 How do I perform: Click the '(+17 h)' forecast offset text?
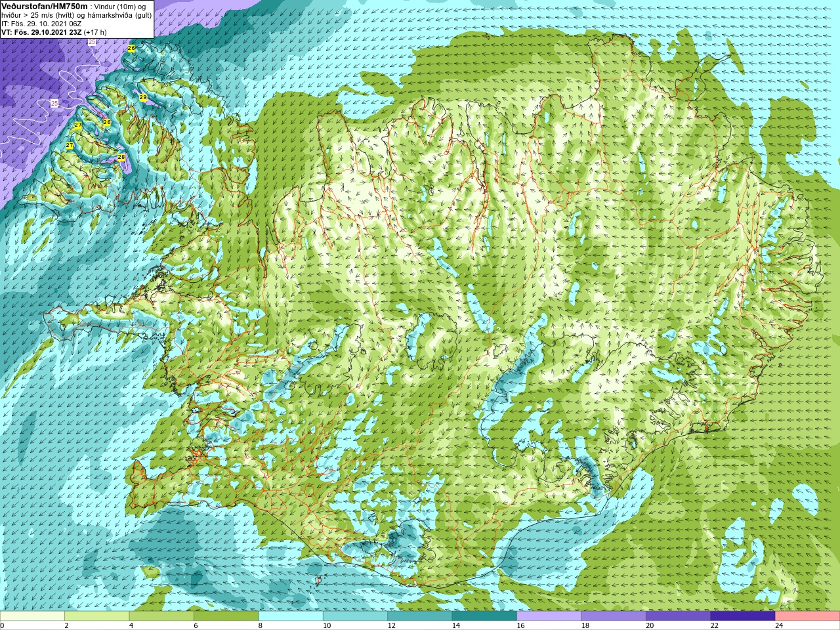(x=95, y=32)
